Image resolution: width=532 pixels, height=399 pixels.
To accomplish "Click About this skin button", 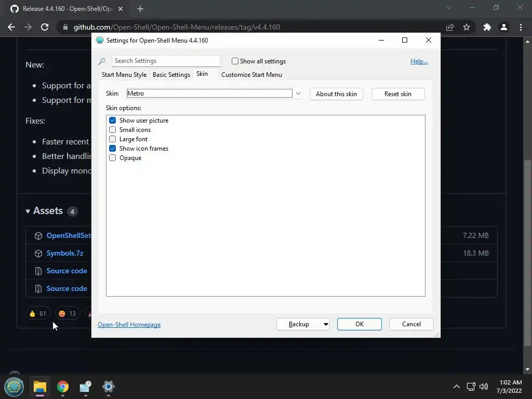I will click(336, 94).
